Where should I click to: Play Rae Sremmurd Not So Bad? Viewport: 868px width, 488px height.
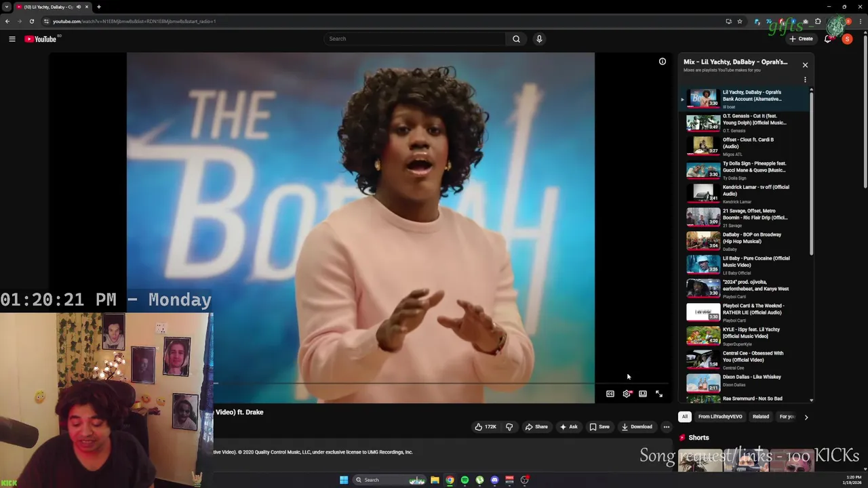pyautogui.click(x=745, y=399)
